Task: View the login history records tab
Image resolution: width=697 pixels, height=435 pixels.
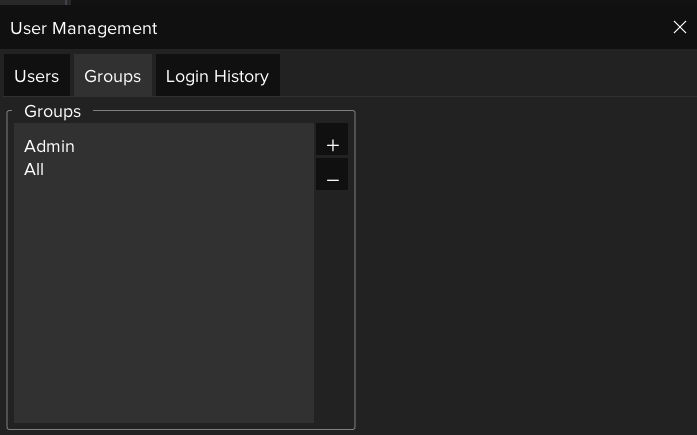Action: [x=217, y=76]
